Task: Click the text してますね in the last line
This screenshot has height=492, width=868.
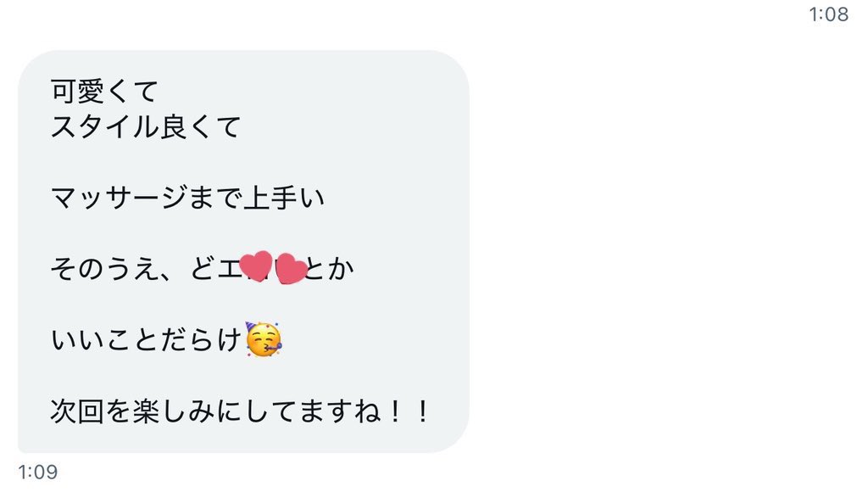Action: [312, 411]
